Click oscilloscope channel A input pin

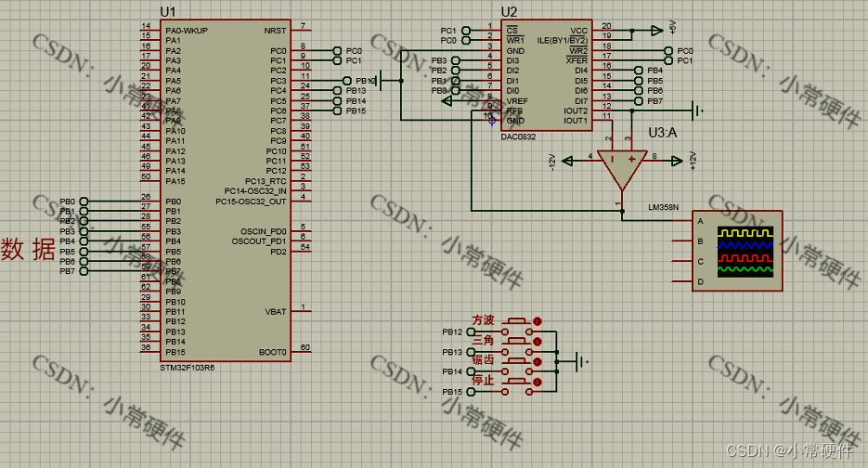[682, 221]
